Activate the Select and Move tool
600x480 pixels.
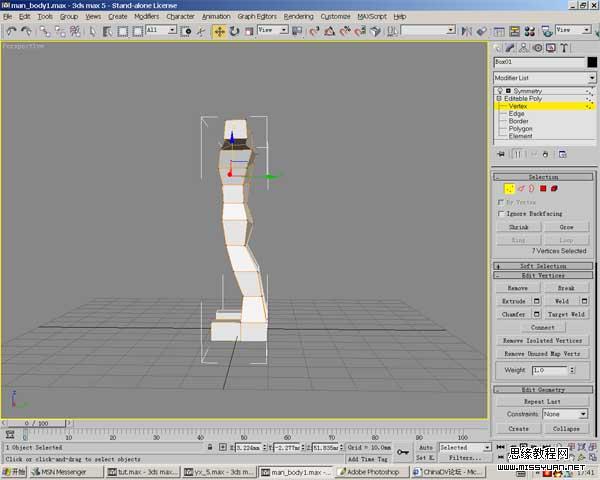[219, 31]
